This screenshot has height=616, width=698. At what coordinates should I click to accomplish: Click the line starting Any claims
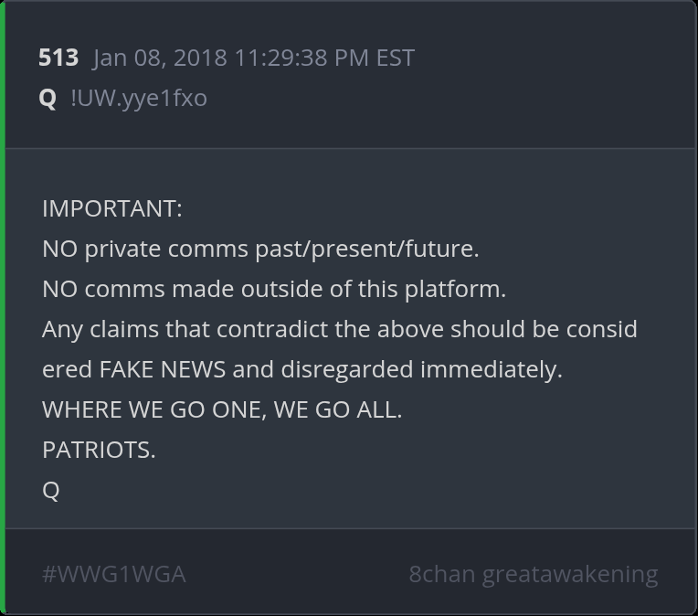click(339, 329)
